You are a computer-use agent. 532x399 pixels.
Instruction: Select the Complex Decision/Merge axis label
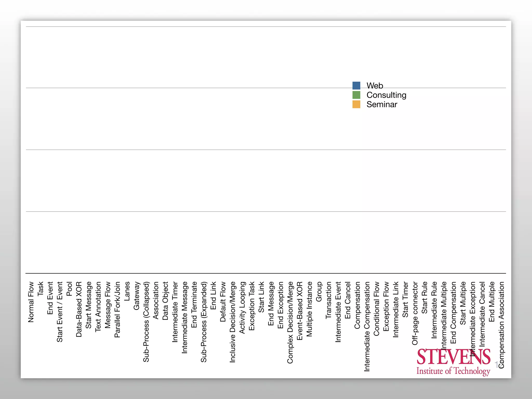290,322
